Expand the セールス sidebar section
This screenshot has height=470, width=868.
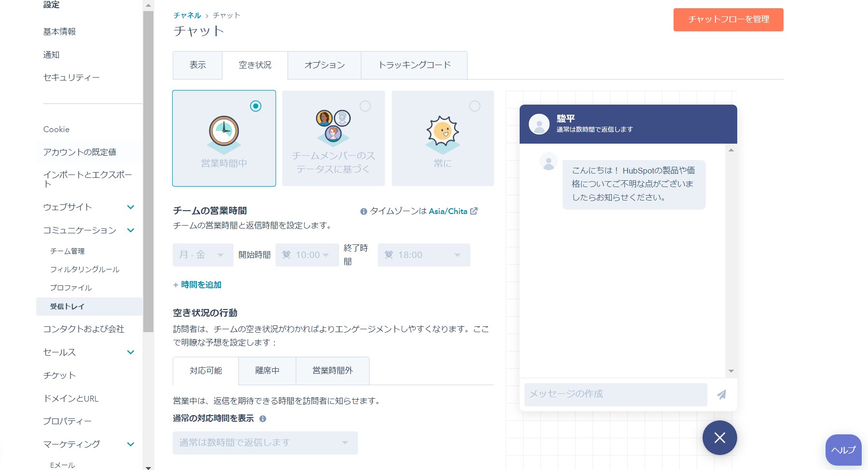[x=130, y=352]
